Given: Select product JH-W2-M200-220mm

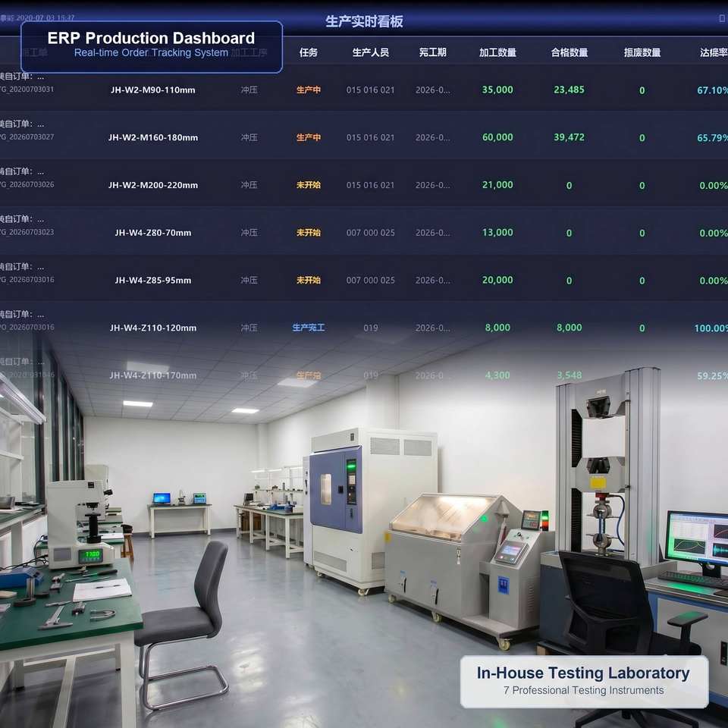Looking at the screenshot, I should pyautogui.click(x=152, y=185).
